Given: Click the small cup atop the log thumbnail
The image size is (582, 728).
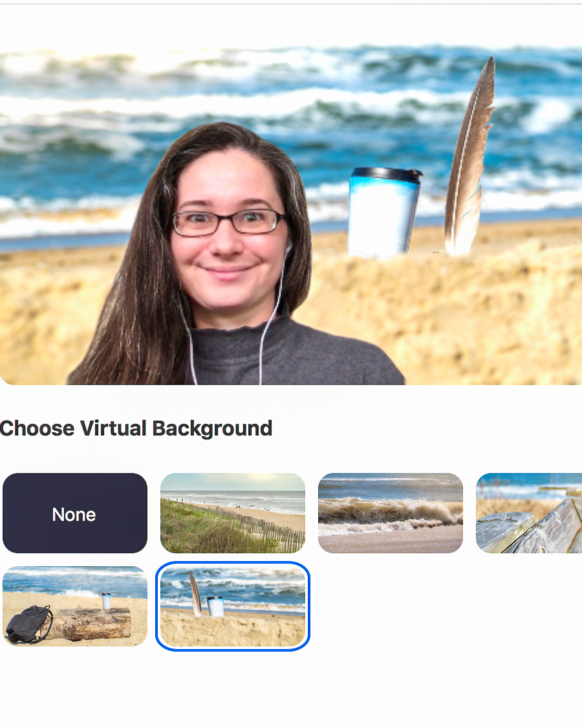Looking at the screenshot, I should [106, 601].
